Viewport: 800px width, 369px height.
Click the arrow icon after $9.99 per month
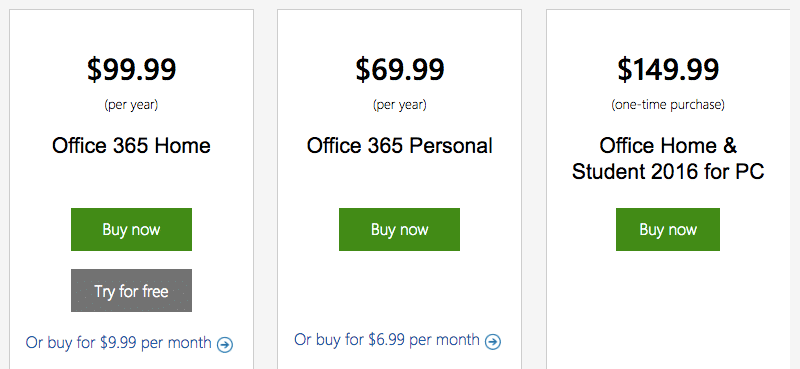click(x=225, y=345)
